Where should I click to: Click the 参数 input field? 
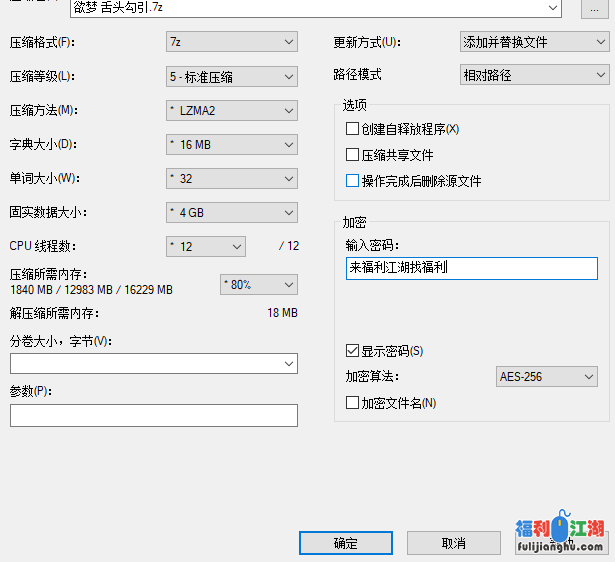154,415
